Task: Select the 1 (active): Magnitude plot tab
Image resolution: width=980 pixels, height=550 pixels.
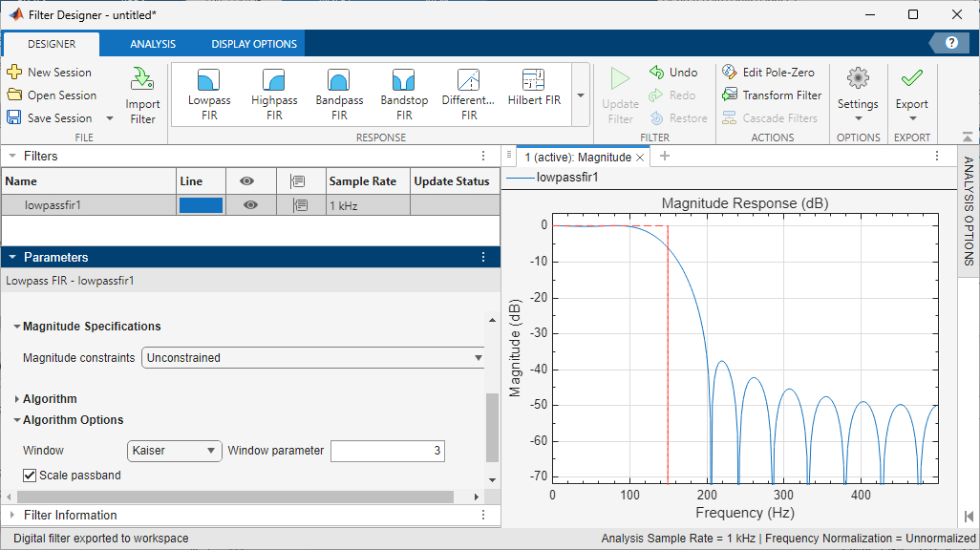Action: point(578,157)
